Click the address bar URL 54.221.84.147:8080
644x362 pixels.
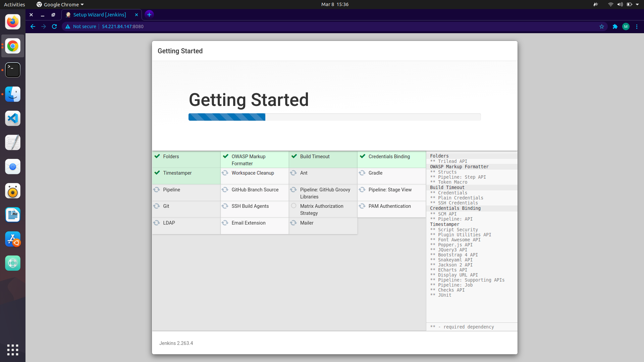click(x=123, y=26)
